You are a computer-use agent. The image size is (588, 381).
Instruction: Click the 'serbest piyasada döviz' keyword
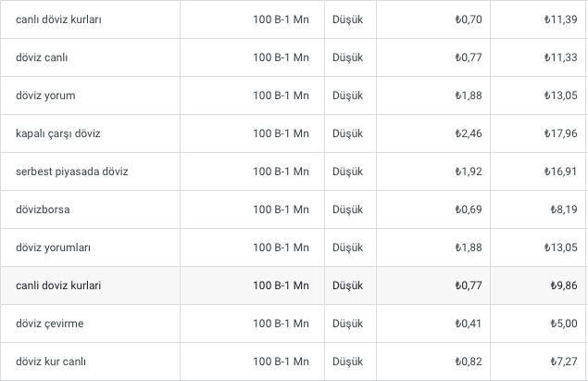pyautogui.click(x=72, y=171)
